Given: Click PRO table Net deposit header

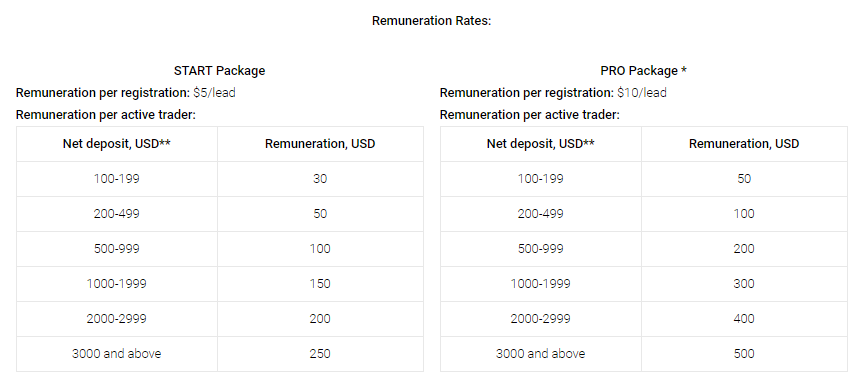Looking at the screenshot, I should click(541, 144).
